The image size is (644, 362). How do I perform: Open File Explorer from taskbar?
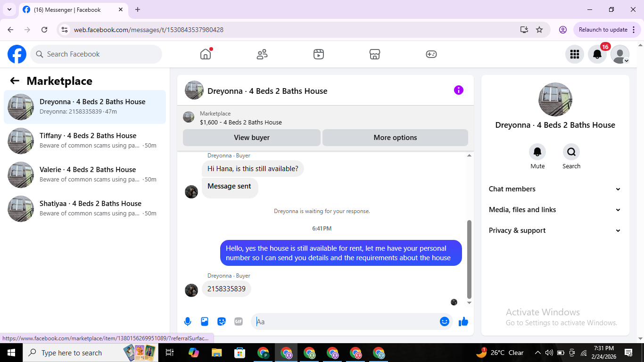tap(216, 353)
